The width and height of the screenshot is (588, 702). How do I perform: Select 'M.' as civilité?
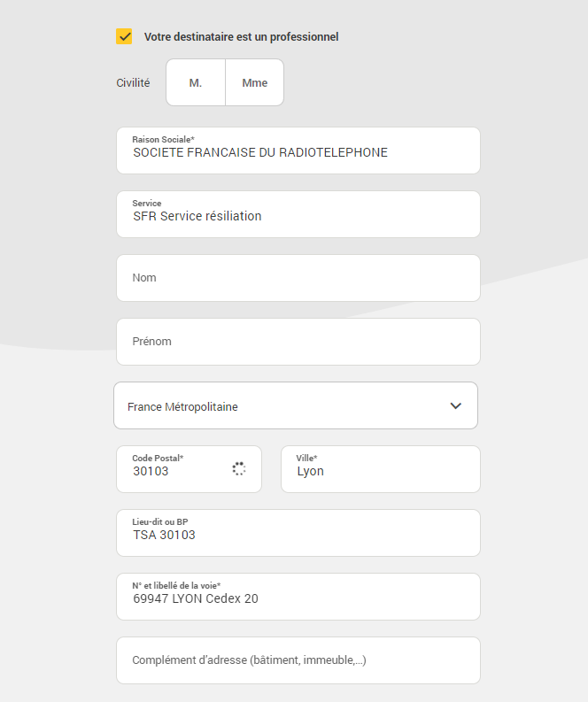click(196, 83)
